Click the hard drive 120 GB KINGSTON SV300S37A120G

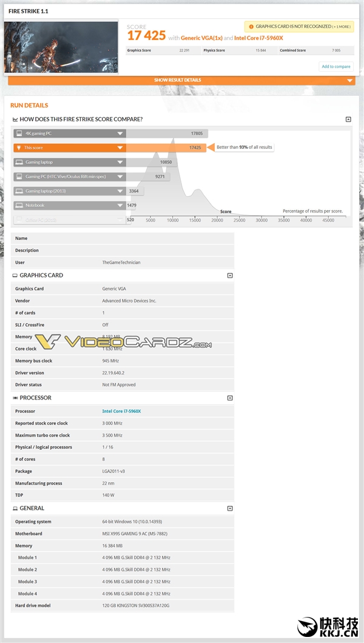[x=136, y=606]
